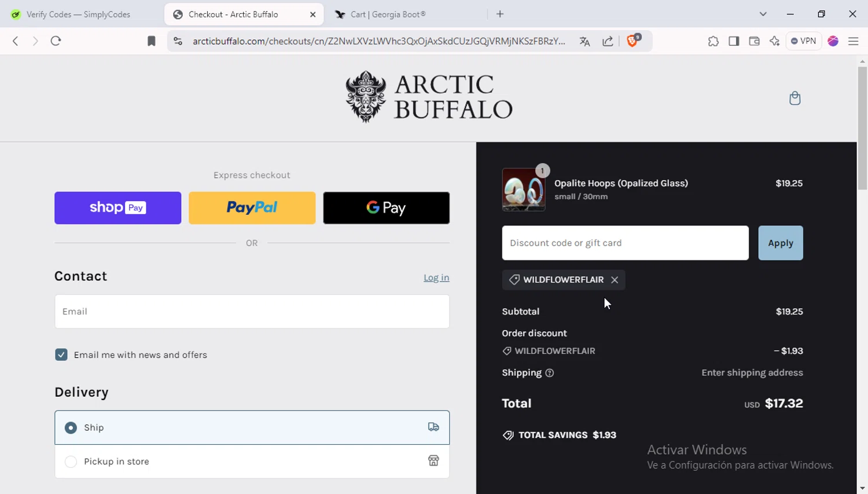Click the Opalite Hoops (Opalized Glass) title
Image resolution: width=868 pixels, height=494 pixels.
pos(621,183)
